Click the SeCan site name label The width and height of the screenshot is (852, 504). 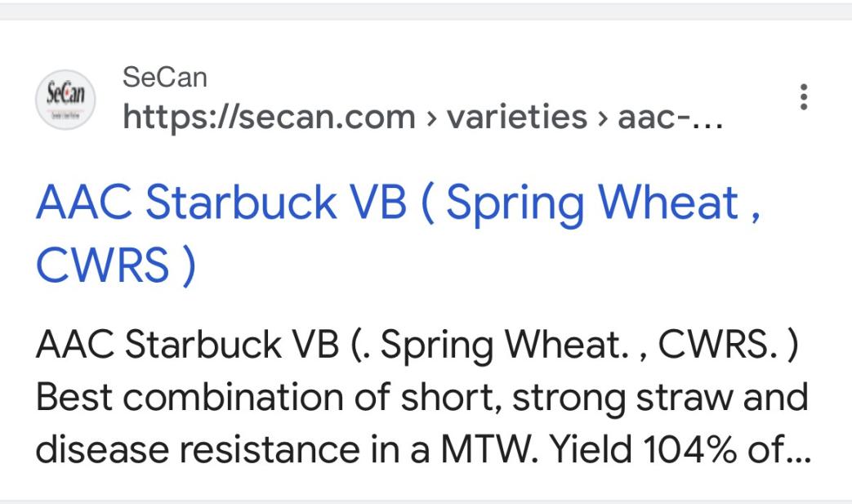point(164,78)
